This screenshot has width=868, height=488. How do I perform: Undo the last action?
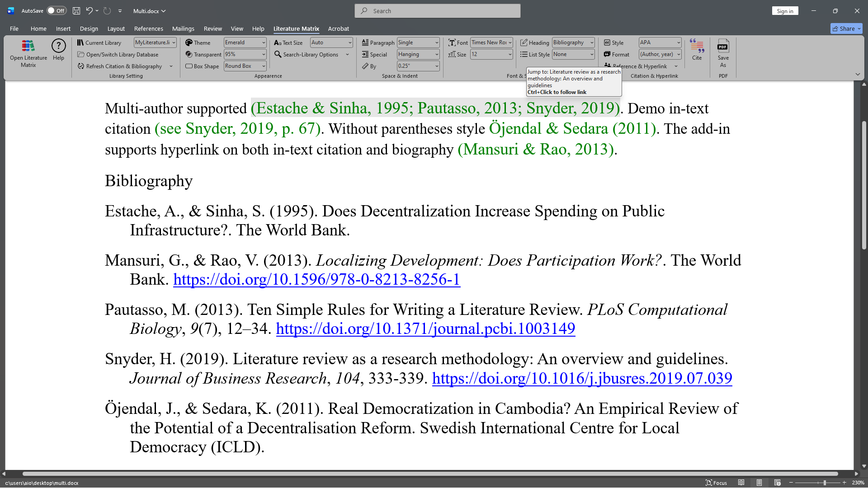89,11
